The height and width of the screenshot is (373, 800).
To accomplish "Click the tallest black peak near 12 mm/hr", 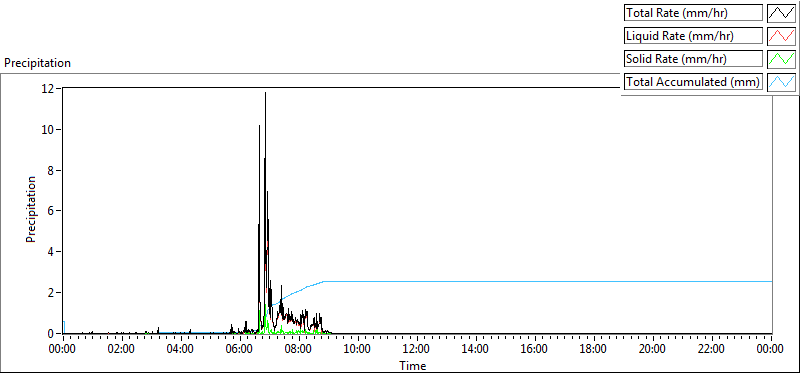I will tap(265, 93).
